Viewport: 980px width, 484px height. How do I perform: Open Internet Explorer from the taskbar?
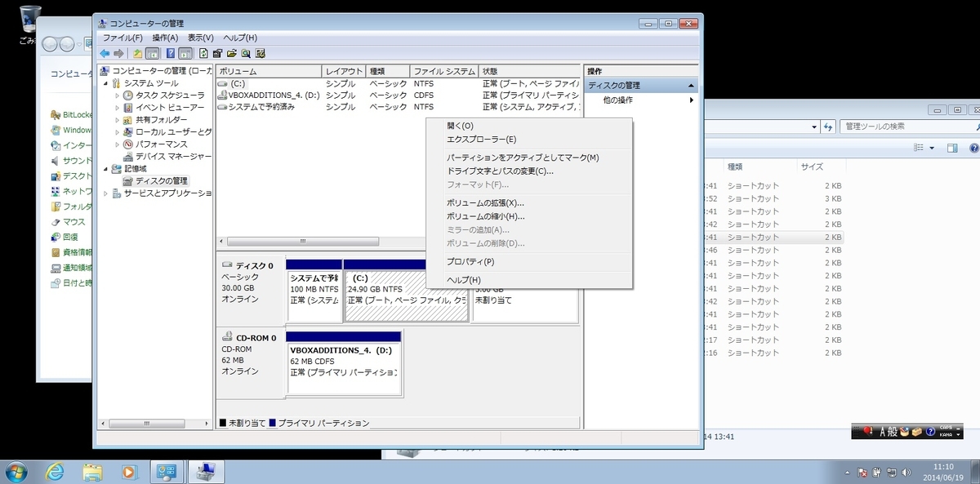(56, 471)
